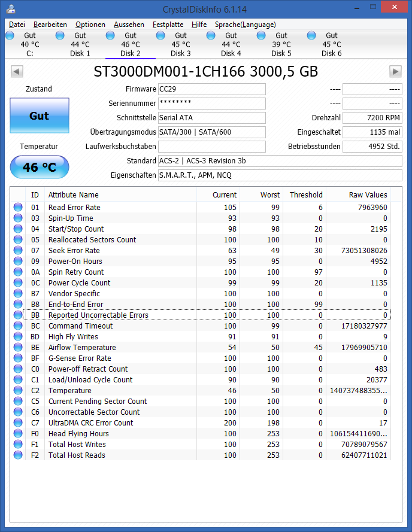412x532 pixels.
Task: Click the 46 °C temperature button
Action: tap(40, 167)
